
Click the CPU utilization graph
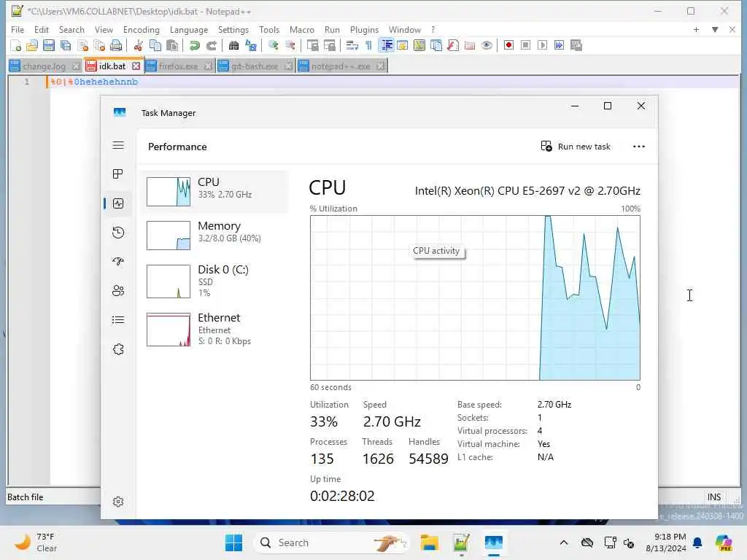point(475,297)
